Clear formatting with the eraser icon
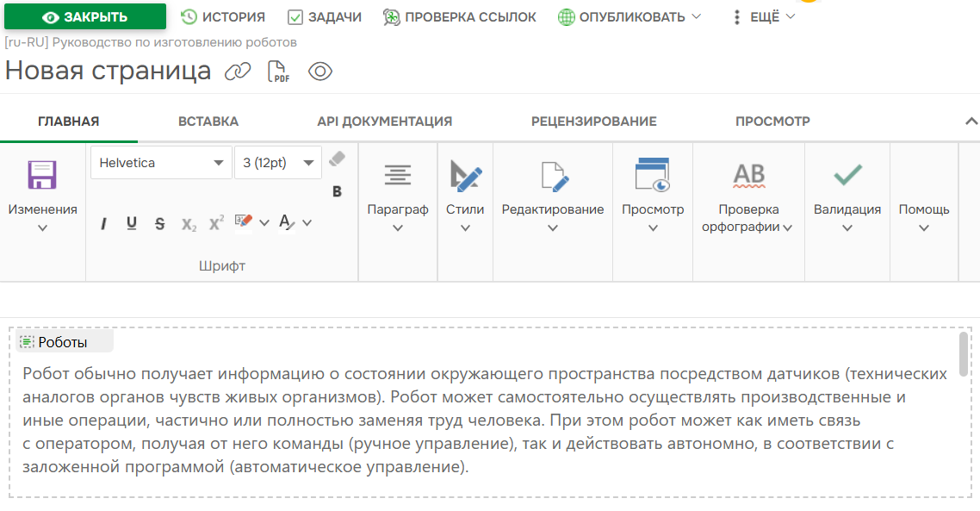Viewport: 980px width, 511px height. coord(336,158)
